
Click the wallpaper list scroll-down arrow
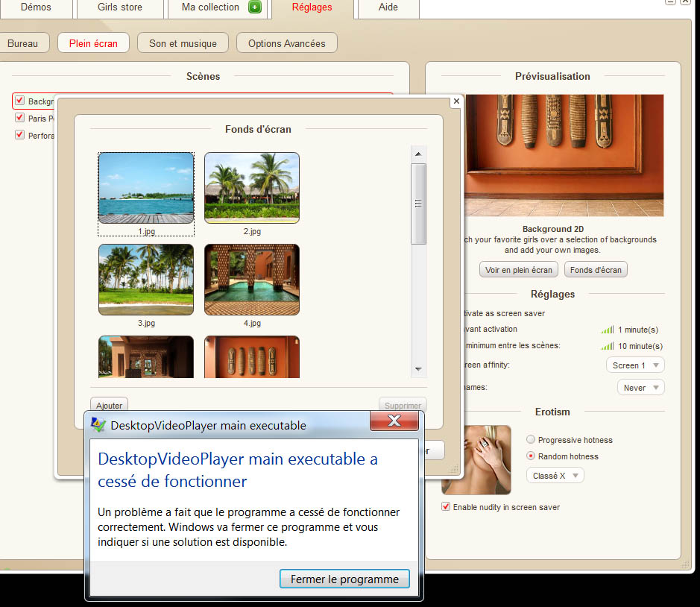(x=418, y=369)
